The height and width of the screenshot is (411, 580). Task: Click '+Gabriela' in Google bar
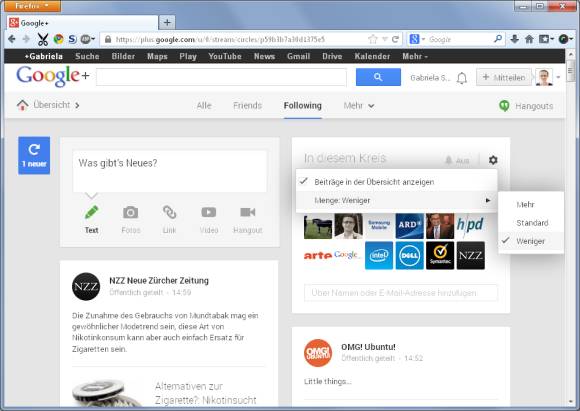(x=44, y=56)
